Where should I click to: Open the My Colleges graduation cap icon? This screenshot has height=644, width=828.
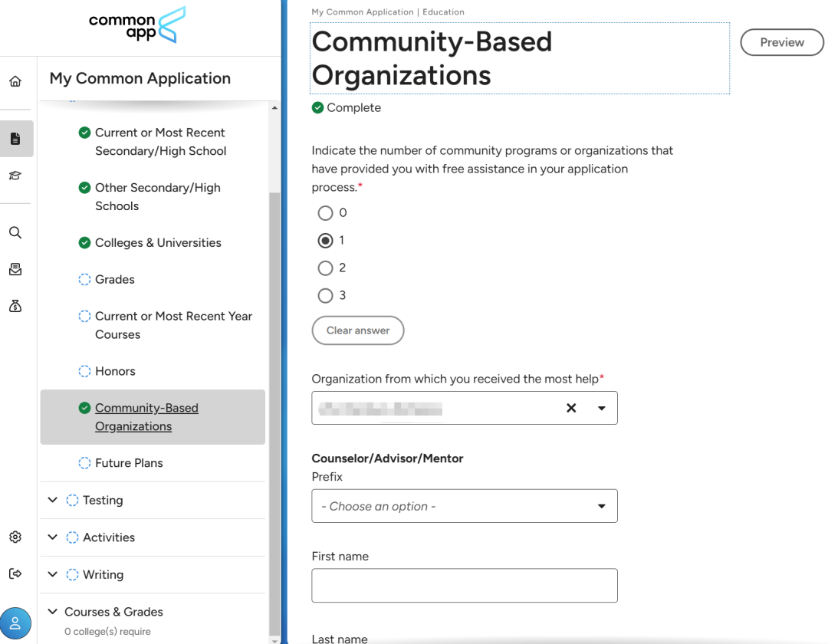[x=15, y=176]
